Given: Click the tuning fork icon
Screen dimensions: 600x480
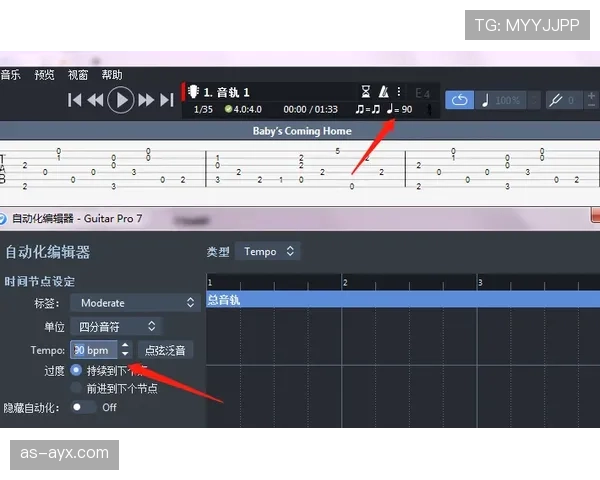Looking at the screenshot, I should pos(555,100).
